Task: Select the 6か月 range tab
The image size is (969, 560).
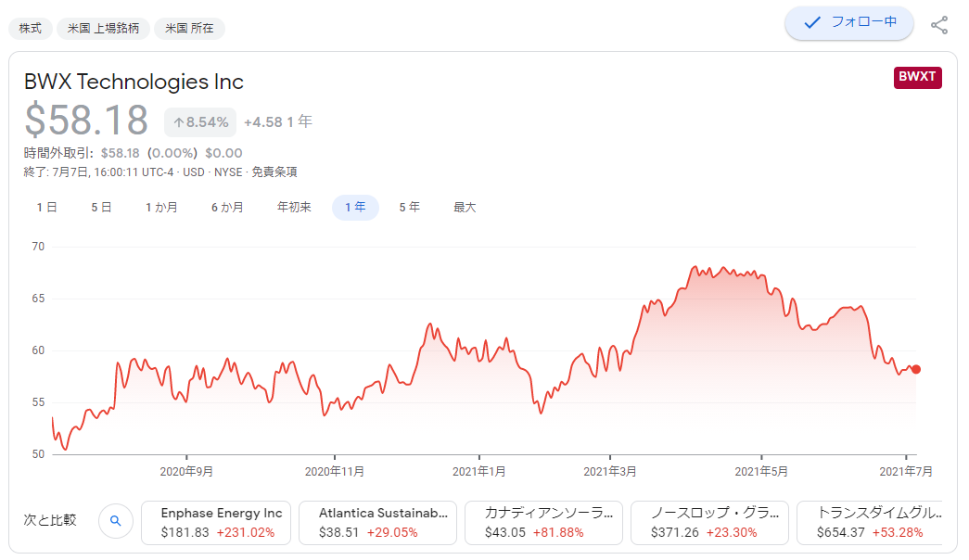Action: pos(227,207)
